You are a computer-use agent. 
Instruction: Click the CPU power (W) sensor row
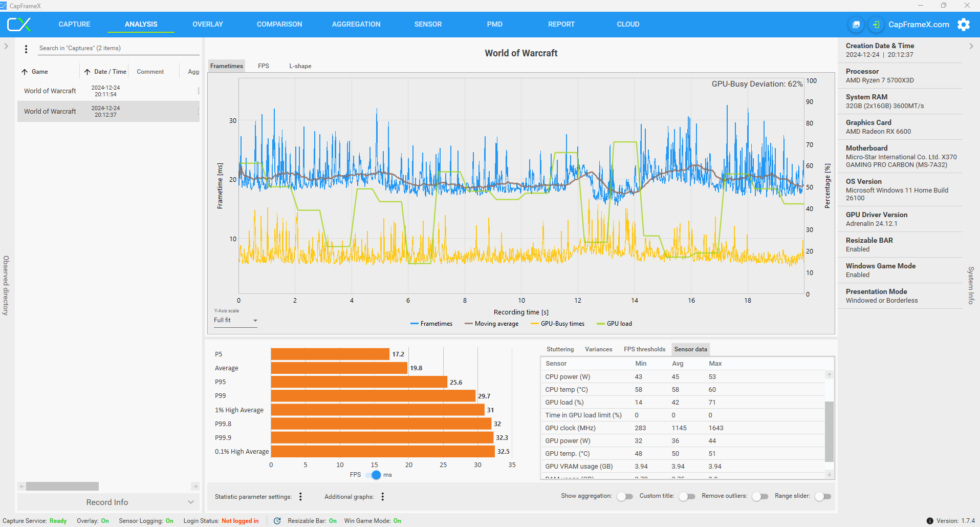(683, 377)
